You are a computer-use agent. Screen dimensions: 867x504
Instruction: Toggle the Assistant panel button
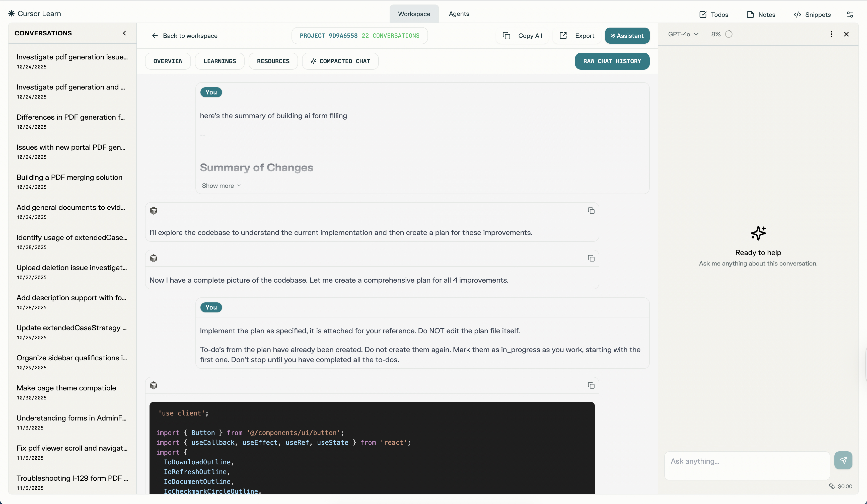coord(627,36)
